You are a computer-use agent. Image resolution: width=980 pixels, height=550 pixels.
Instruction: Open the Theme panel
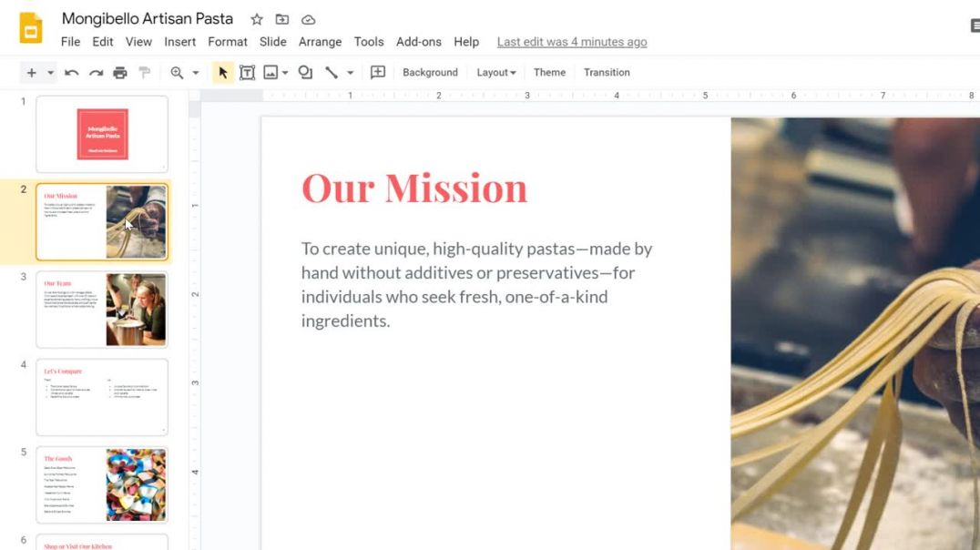[549, 73]
